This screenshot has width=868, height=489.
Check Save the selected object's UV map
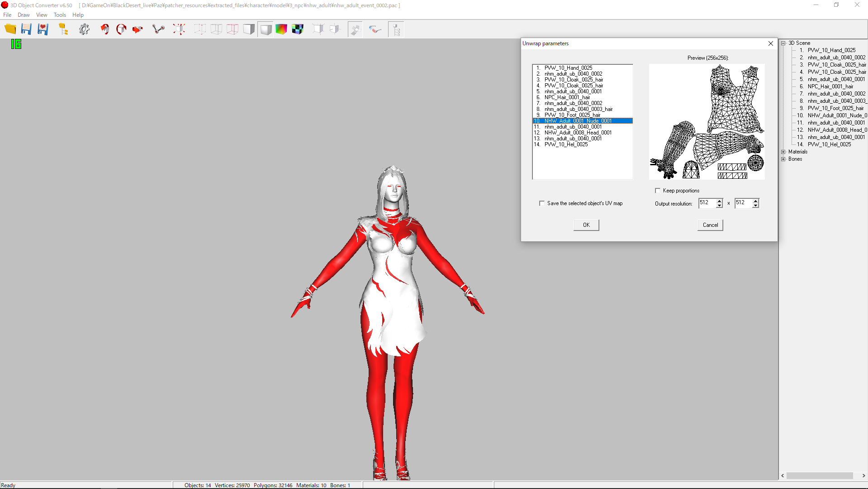coord(542,203)
